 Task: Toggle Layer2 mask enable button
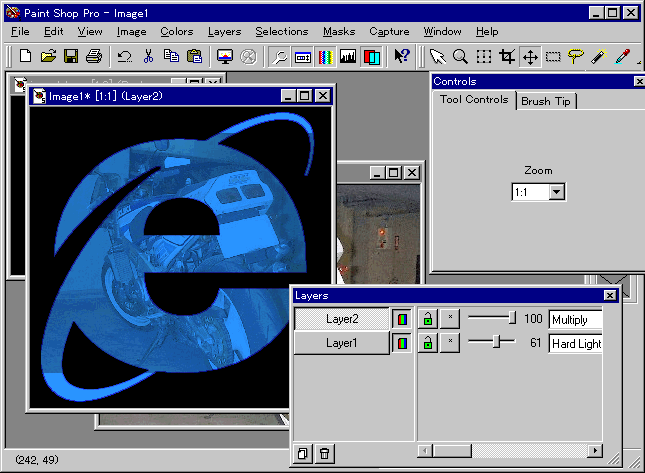(450, 319)
